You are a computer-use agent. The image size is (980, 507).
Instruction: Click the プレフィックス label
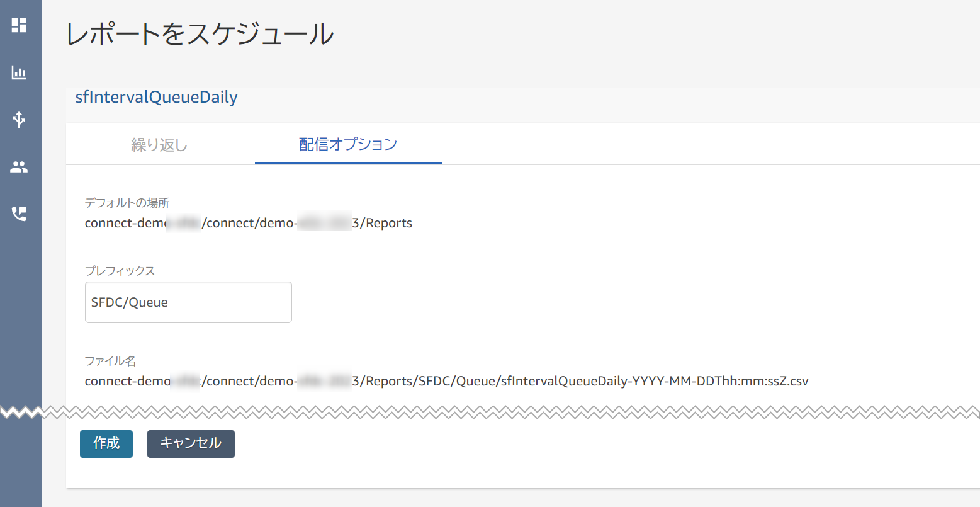pyautogui.click(x=120, y=271)
